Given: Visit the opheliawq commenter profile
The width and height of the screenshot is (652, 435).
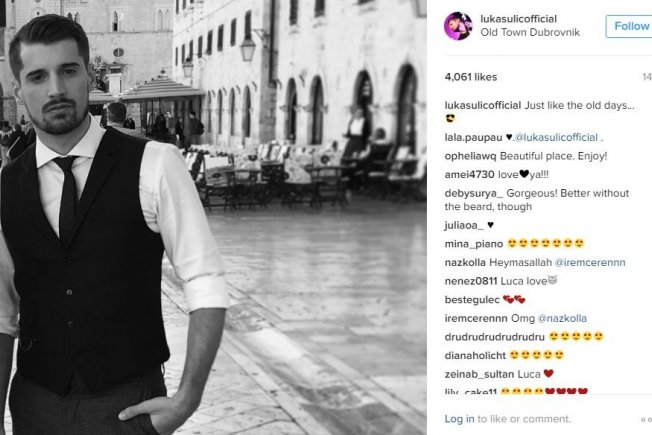Looking at the screenshot, I should [470, 156].
